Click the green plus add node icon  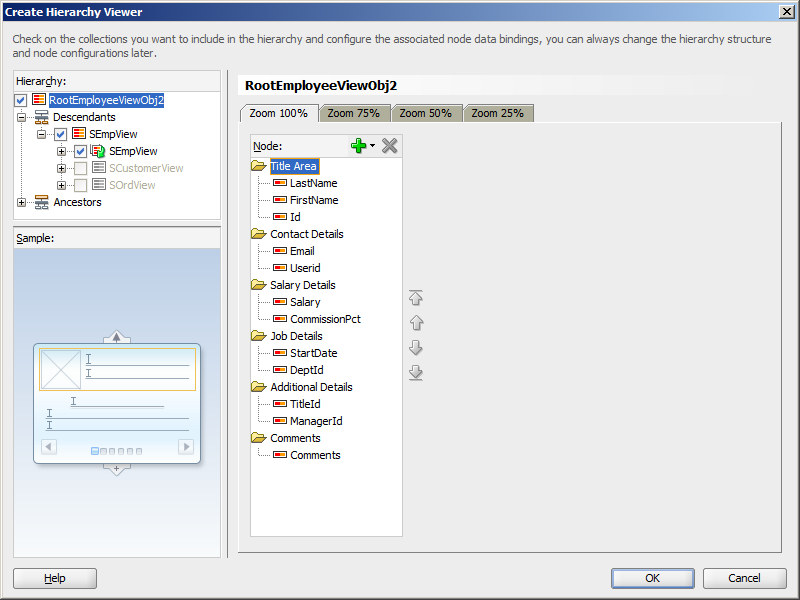tap(358, 146)
